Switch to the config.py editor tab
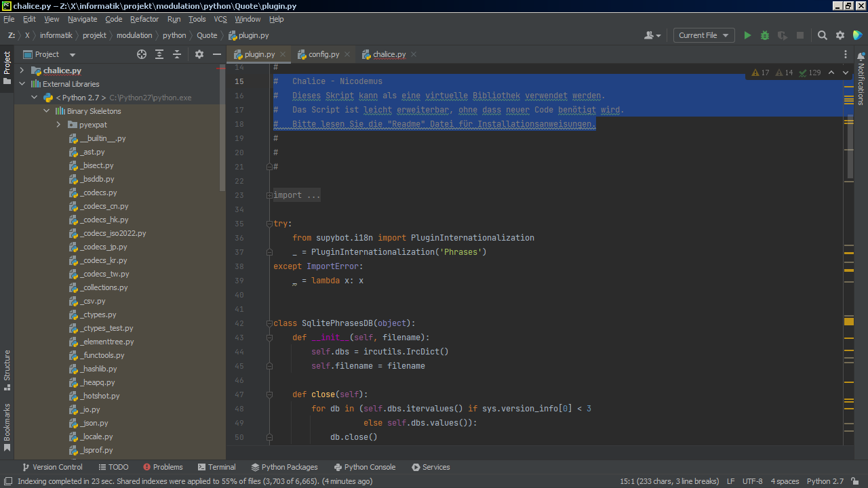Screen dimensions: 868x488 pyautogui.click(x=323, y=54)
